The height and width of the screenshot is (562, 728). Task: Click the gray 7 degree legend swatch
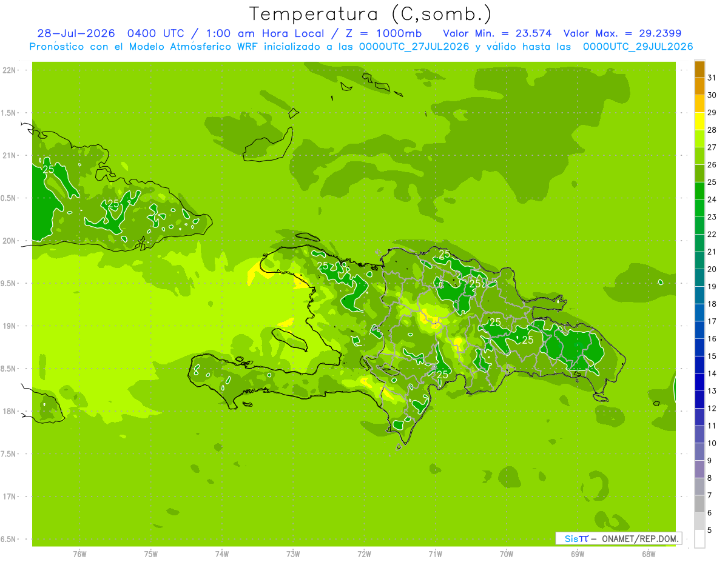(699, 504)
